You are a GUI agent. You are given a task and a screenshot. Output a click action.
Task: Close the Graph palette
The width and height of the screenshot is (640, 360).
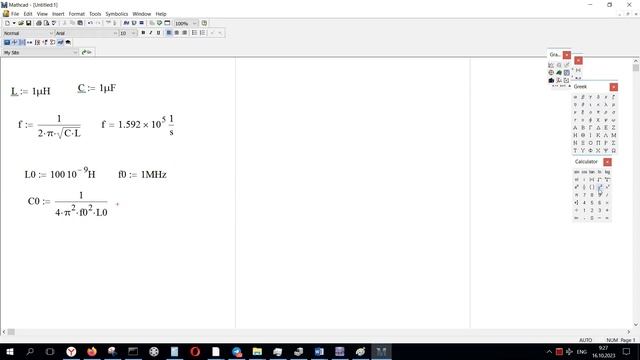coord(567,55)
